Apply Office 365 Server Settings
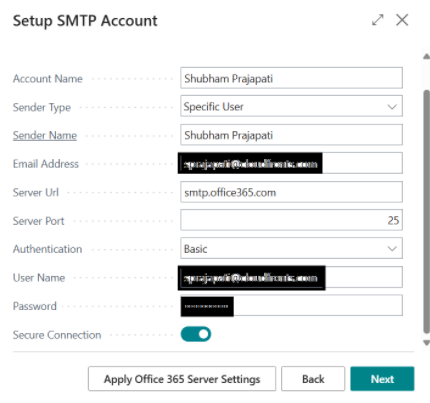Image resolution: width=430 pixels, height=403 pixels. point(182,379)
